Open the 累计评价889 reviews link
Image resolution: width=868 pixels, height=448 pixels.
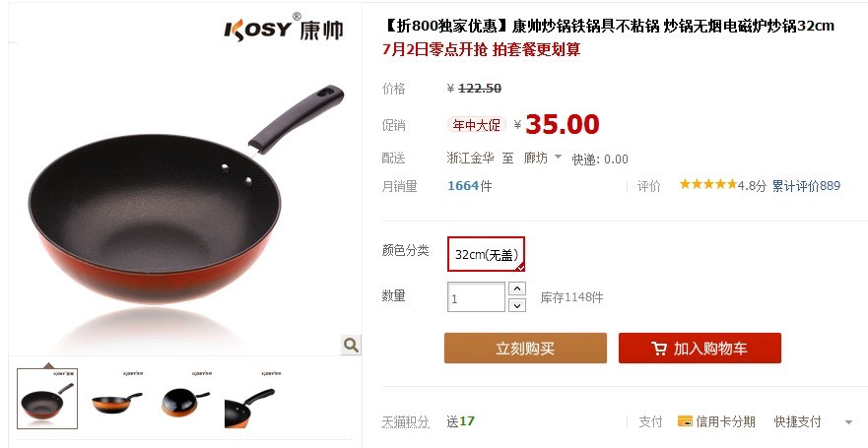tap(806, 186)
